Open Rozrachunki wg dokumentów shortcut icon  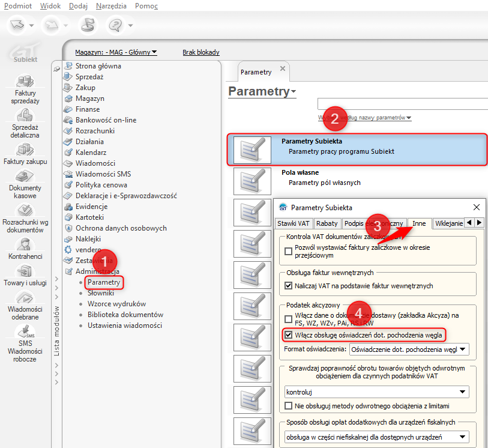click(25, 210)
